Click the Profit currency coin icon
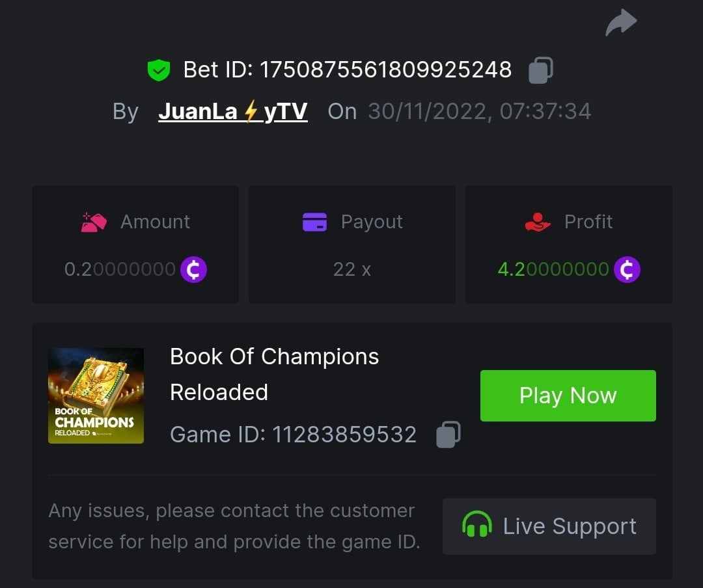Viewport: 703px width, 588px height. 627,269
